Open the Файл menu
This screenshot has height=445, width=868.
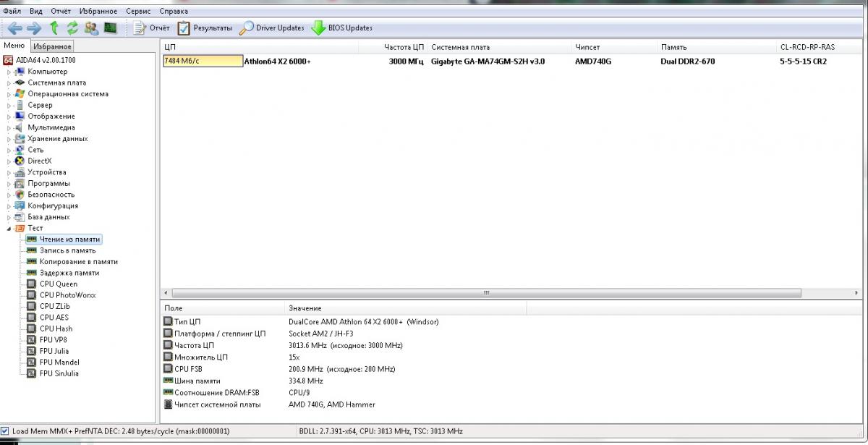click(x=12, y=12)
